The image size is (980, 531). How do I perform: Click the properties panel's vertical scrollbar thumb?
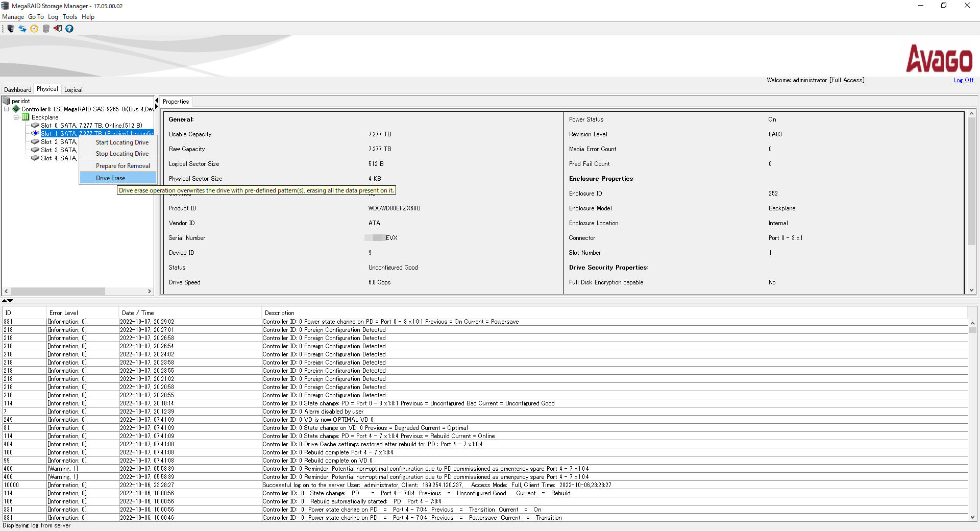(x=971, y=181)
